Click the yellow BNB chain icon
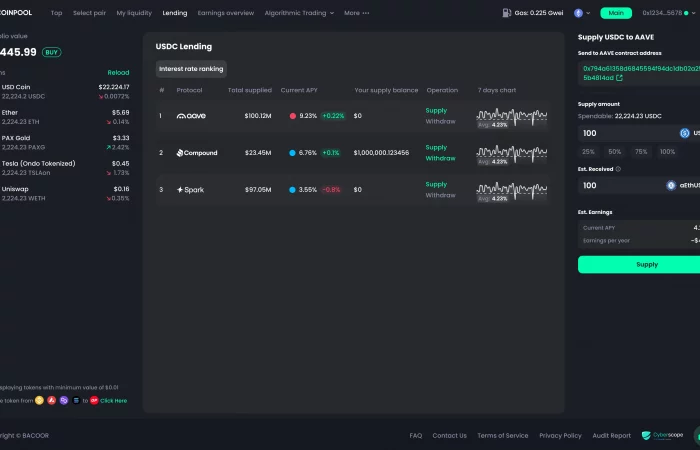 pos(39,400)
